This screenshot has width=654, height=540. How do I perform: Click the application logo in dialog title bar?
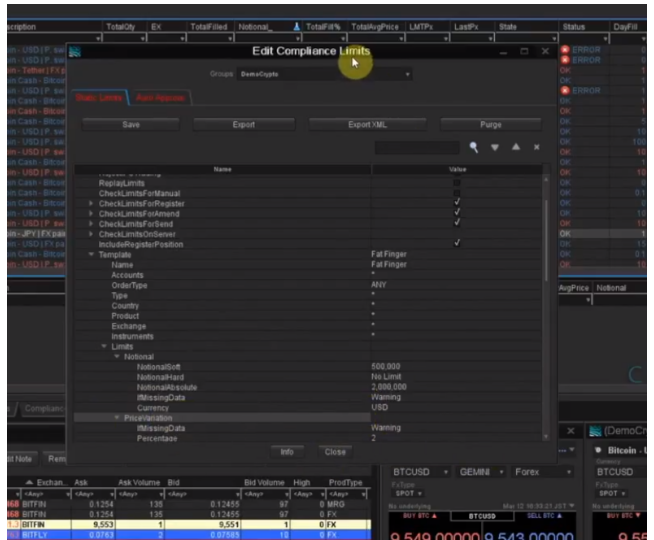coord(75,52)
